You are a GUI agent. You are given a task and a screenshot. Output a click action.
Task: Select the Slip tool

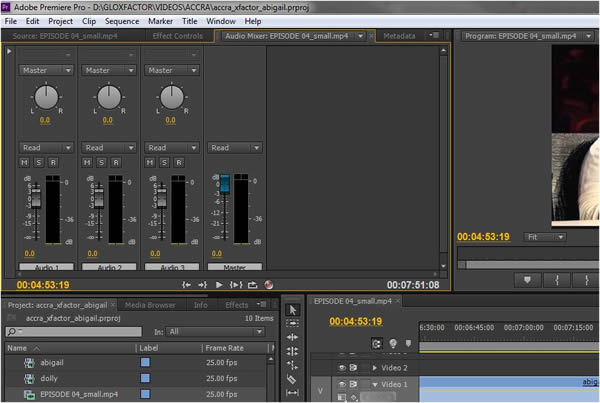click(x=292, y=393)
